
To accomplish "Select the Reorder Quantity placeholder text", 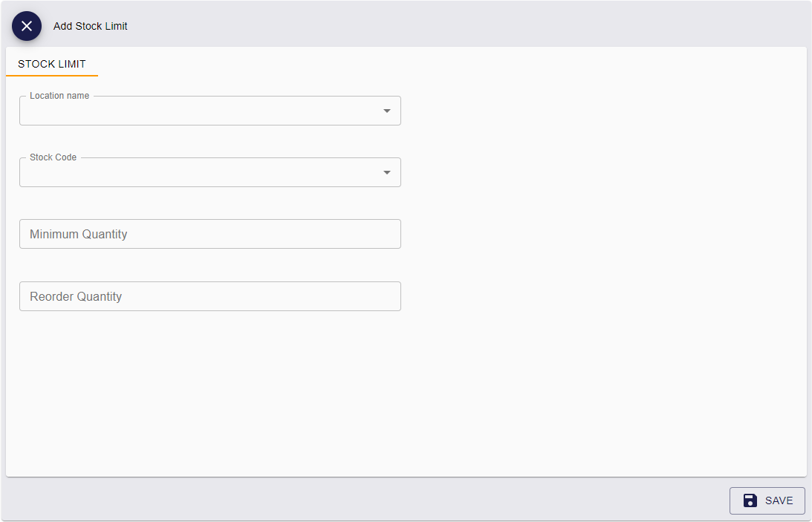I will (76, 296).
